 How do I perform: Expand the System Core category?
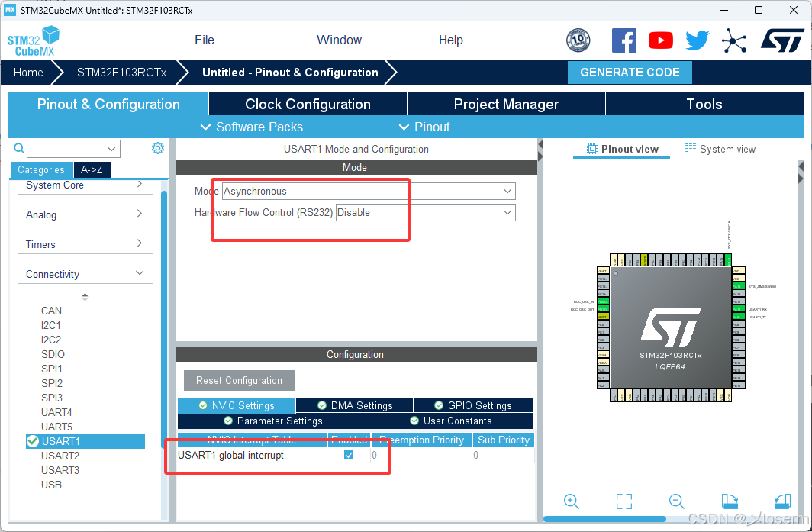(x=85, y=185)
